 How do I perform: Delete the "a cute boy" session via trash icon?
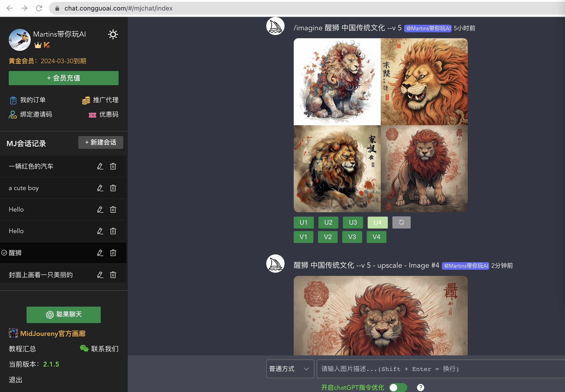(113, 188)
